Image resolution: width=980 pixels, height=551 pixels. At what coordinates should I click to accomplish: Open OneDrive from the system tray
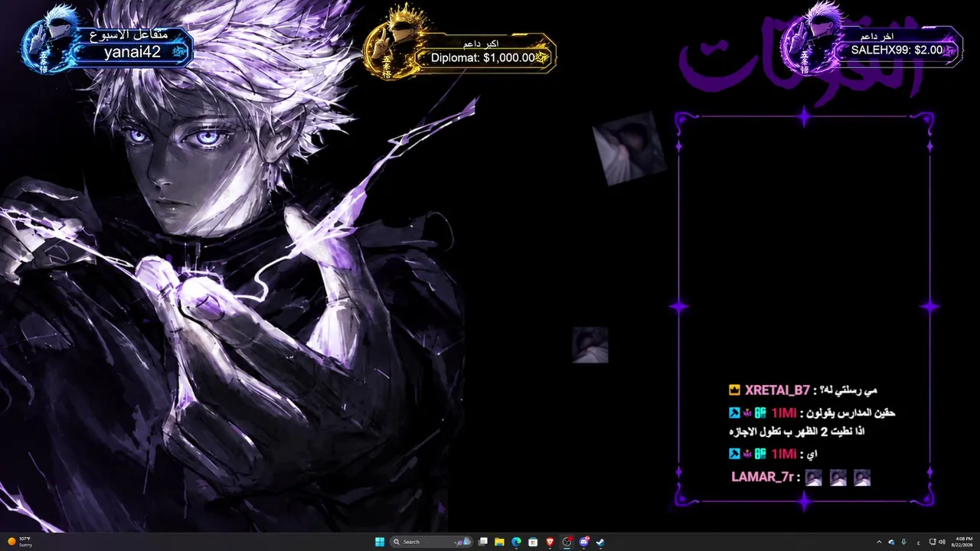point(891,542)
